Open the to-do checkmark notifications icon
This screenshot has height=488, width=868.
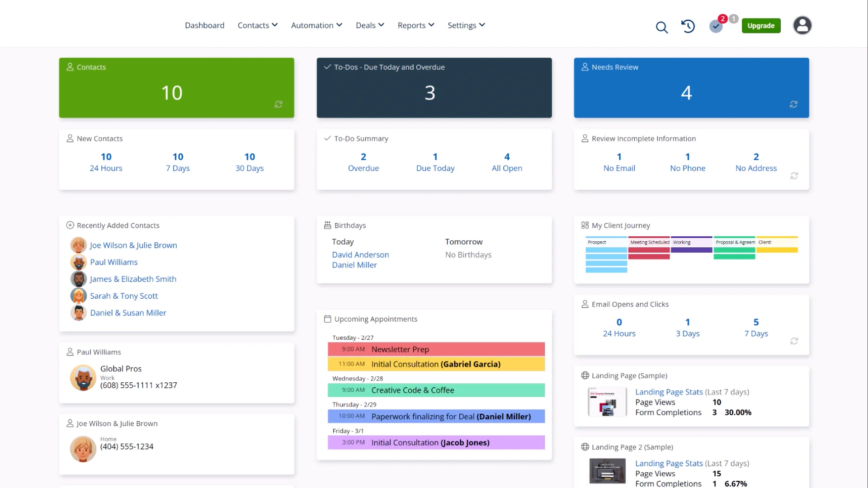coord(716,26)
